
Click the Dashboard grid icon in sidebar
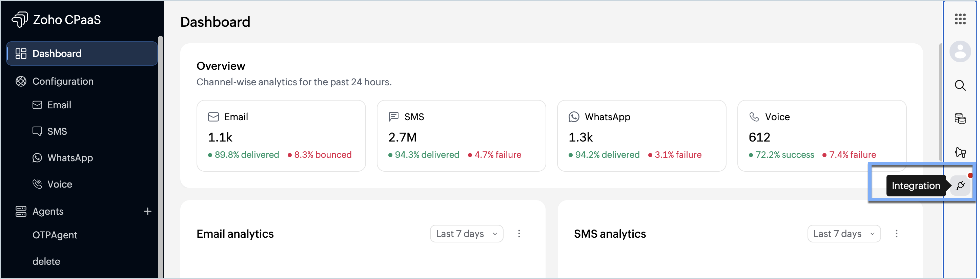pyautogui.click(x=21, y=53)
